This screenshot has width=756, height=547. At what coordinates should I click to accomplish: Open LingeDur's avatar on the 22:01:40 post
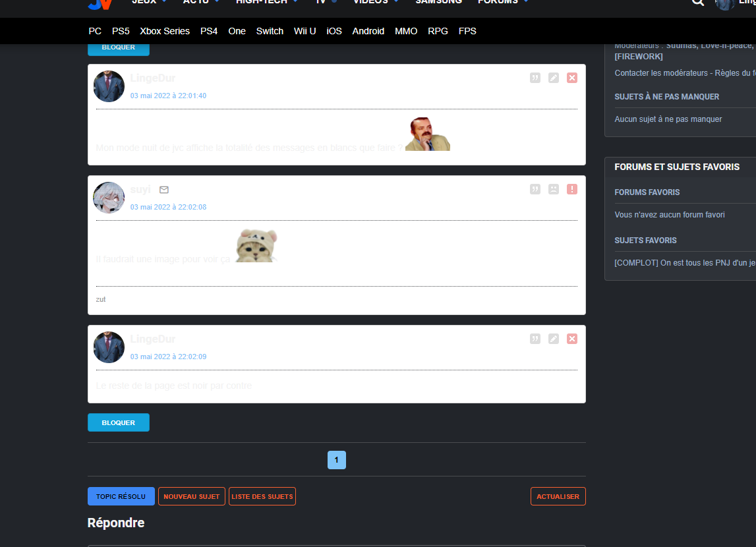[109, 86]
